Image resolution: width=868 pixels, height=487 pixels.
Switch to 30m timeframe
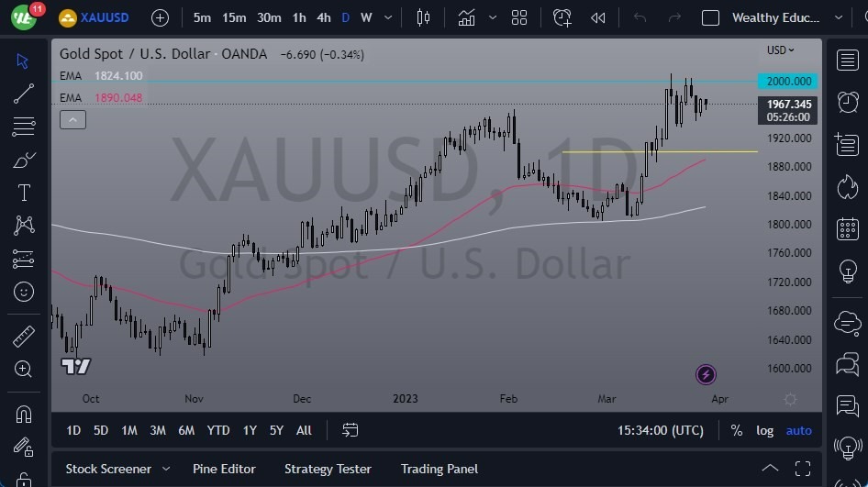pos(269,17)
